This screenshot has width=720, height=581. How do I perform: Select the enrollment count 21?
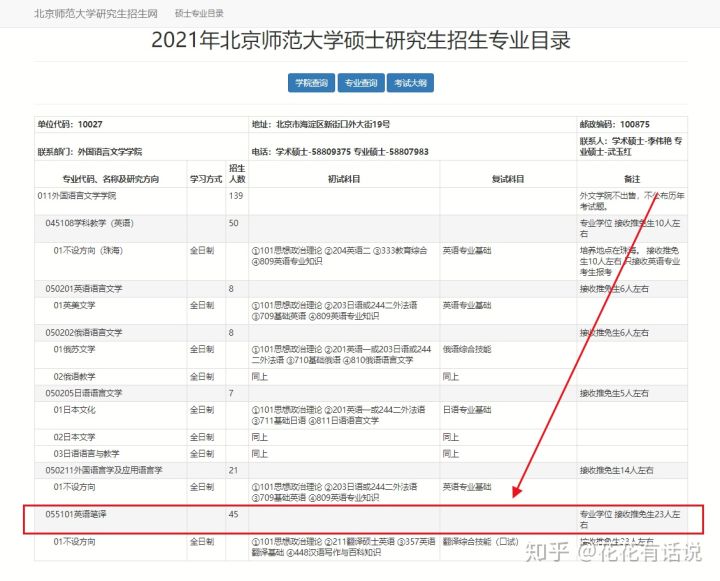click(233, 470)
